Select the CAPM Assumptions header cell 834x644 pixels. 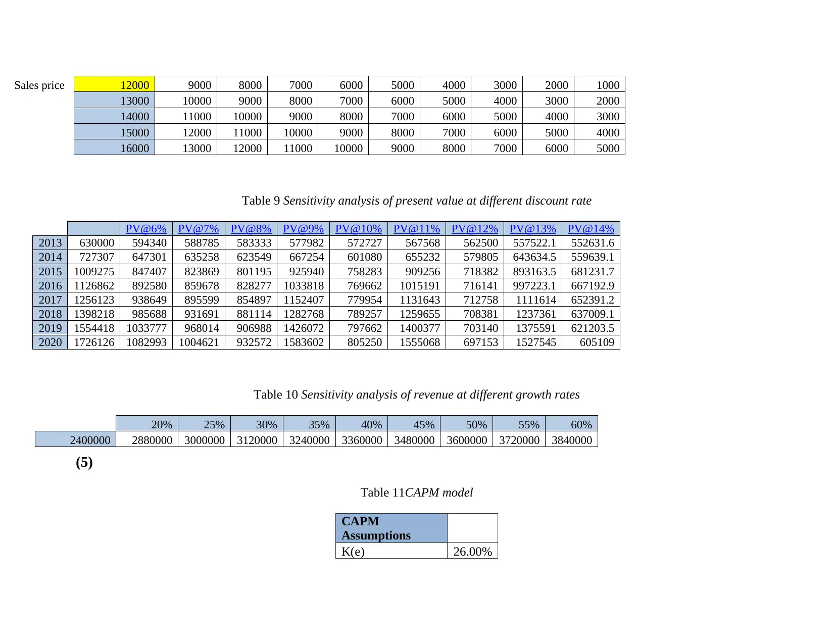[x=391, y=528]
